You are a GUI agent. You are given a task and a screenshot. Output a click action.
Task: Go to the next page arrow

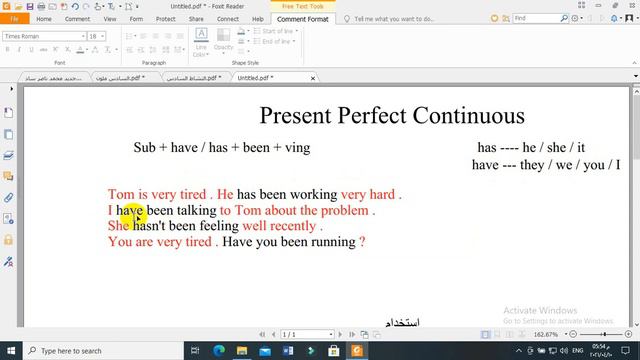tap(340, 334)
